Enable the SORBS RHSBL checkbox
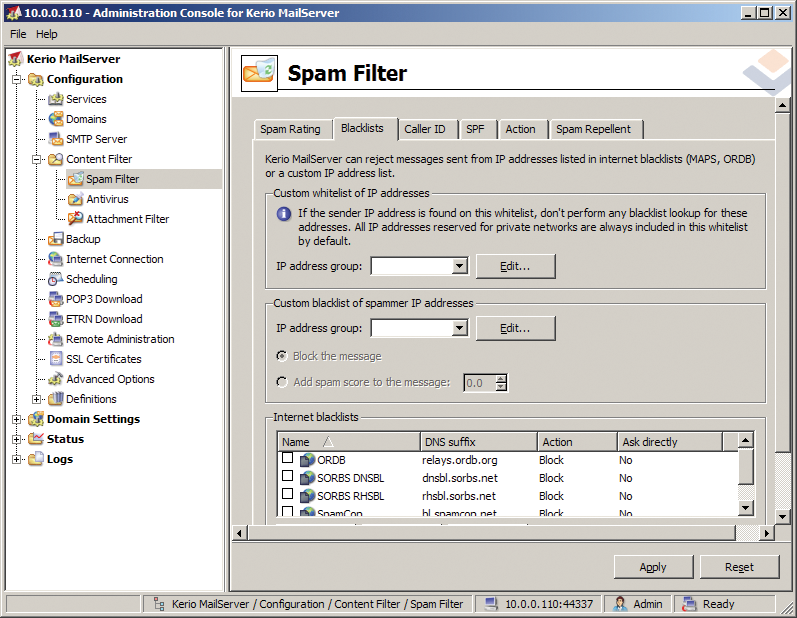 [288, 493]
